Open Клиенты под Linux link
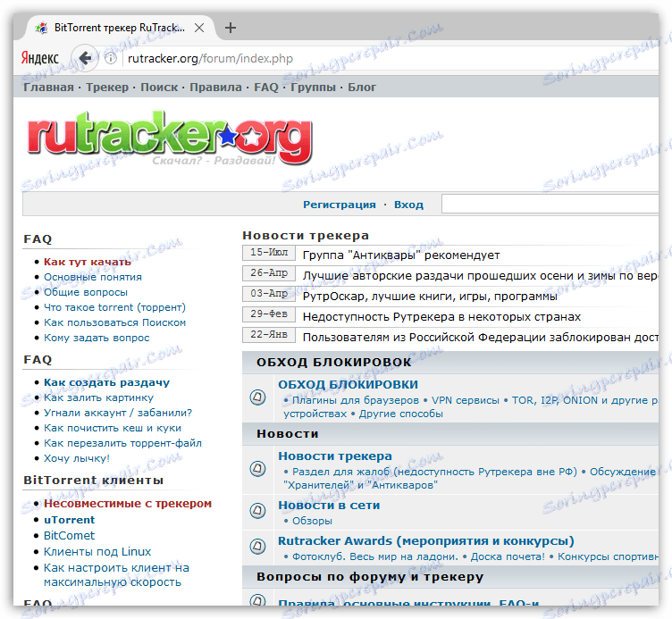This screenshot has height=619, width=672. click(x=97, y=552)
